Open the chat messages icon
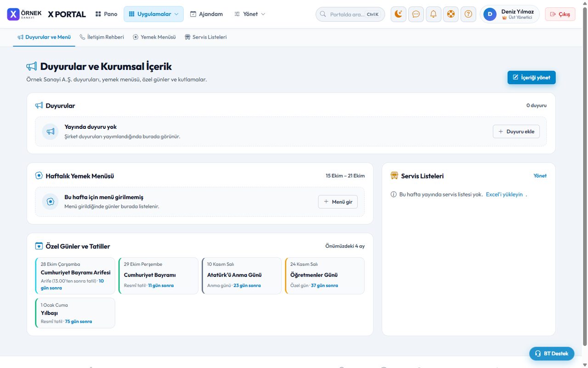 (416, 14)
